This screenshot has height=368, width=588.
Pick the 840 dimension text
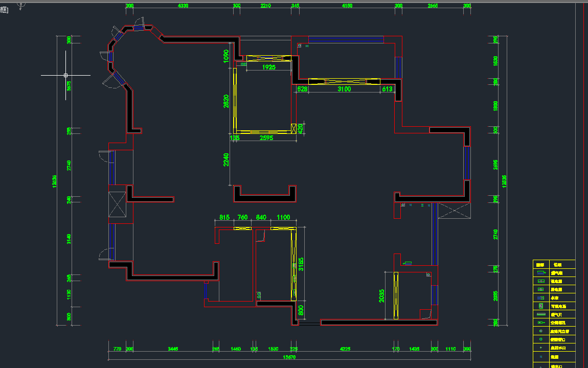pos(261,217)
